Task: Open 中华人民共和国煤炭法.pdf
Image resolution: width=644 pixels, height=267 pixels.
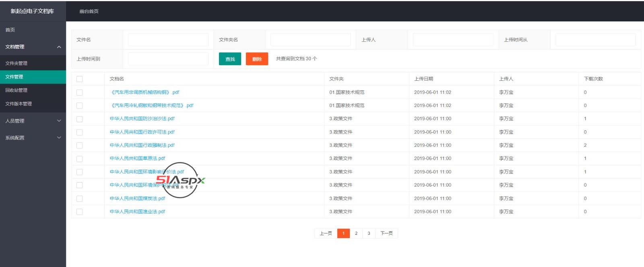Action: click(x=137, y=198)
